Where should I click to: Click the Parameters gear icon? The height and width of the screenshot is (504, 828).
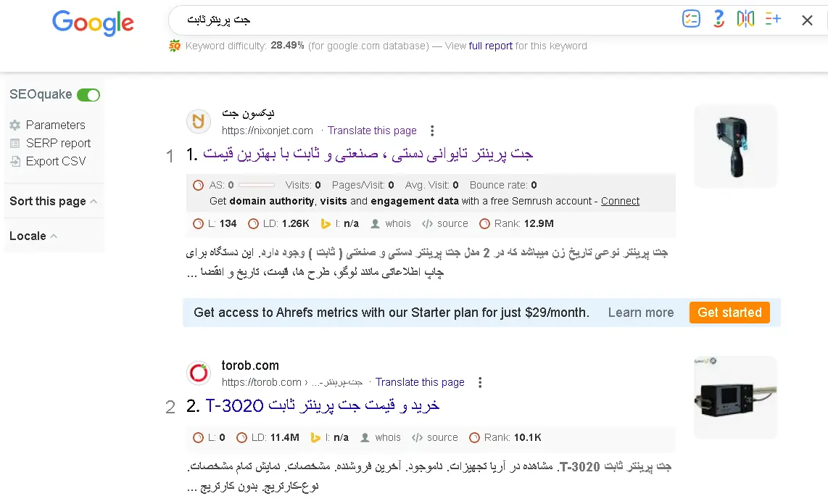15,125
